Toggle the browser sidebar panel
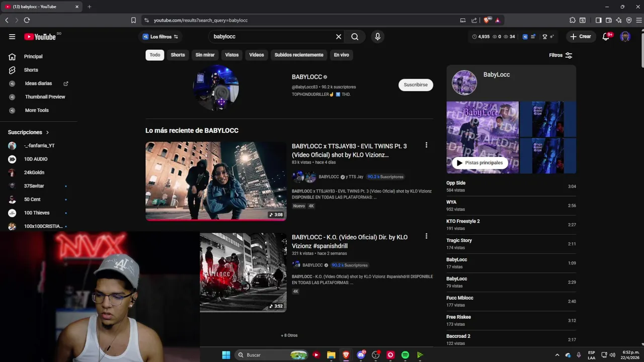The width and height of the screenshot is (644, 362). [x=598, y=20]
